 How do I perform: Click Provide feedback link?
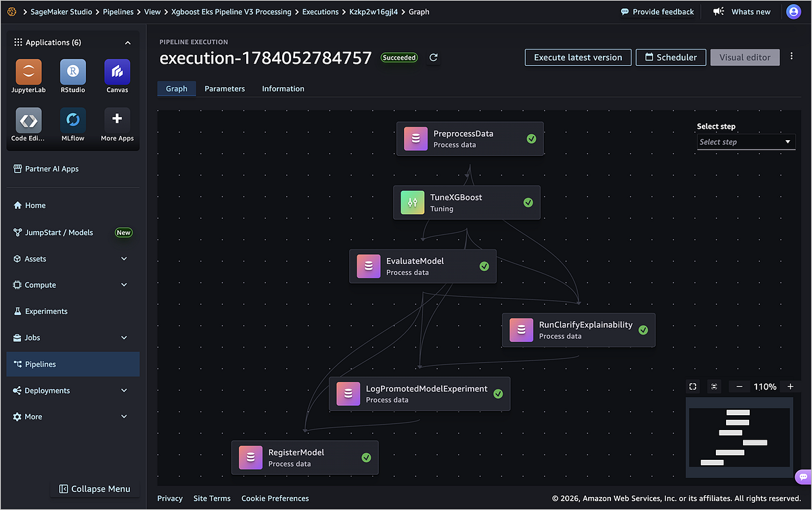coord(658,12)
